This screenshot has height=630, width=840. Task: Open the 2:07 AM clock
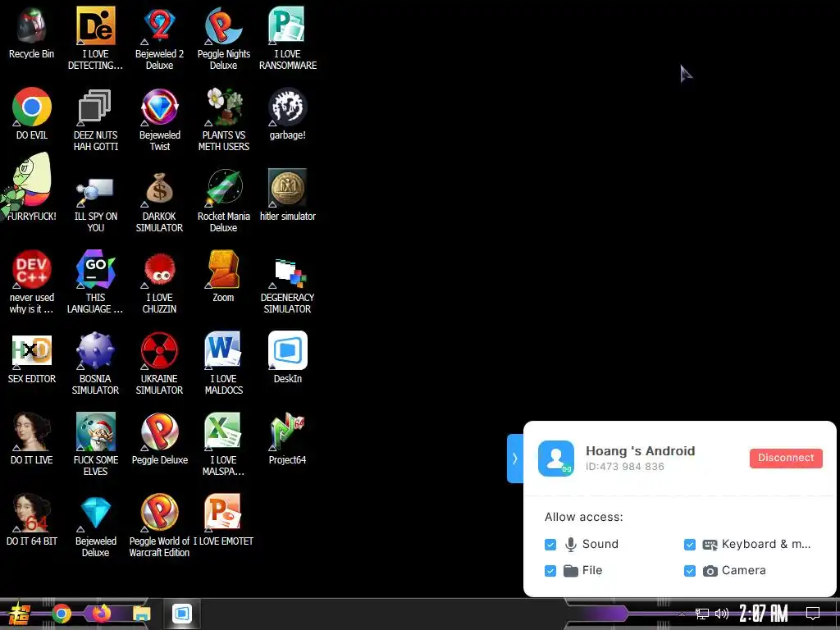click(x=764, y=614)
